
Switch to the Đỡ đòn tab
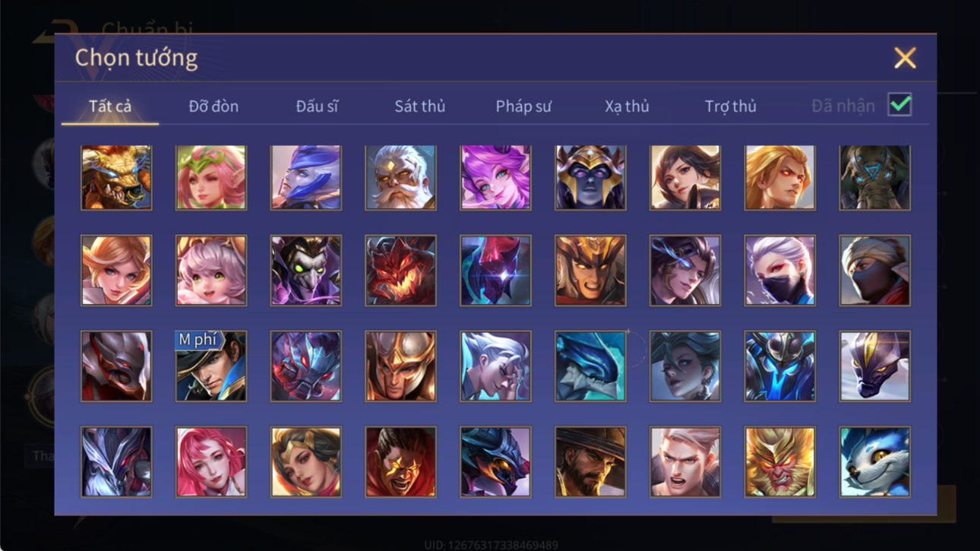(x=213, y=106)
